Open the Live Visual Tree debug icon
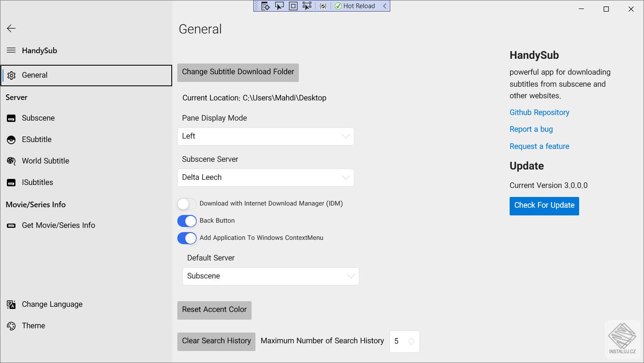This screenshot has height=363, width=644. (265, 6)
